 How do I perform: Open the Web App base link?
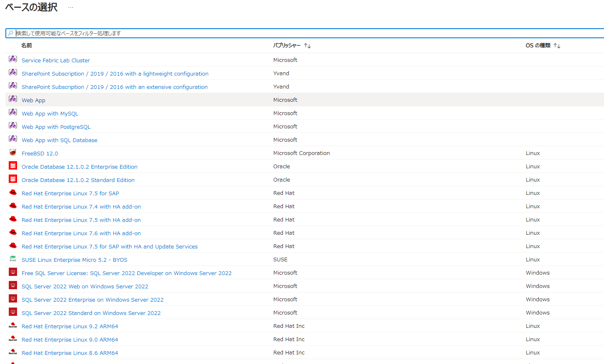(x=33, y=100)
